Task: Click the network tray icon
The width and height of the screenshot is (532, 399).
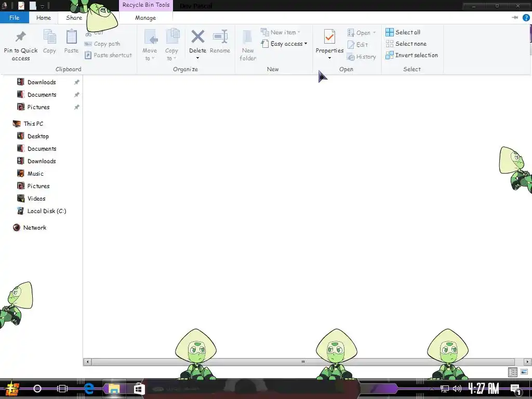Action: coord(445,389)
